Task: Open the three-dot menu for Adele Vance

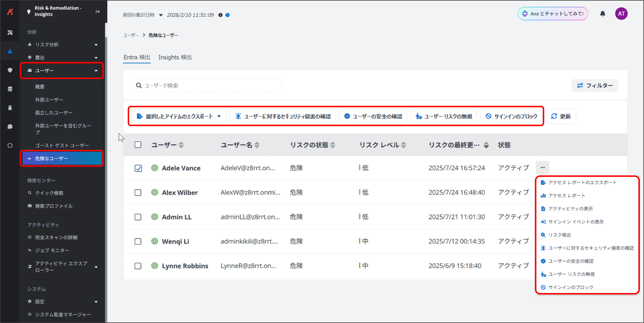Action: [x=543, y=167]
